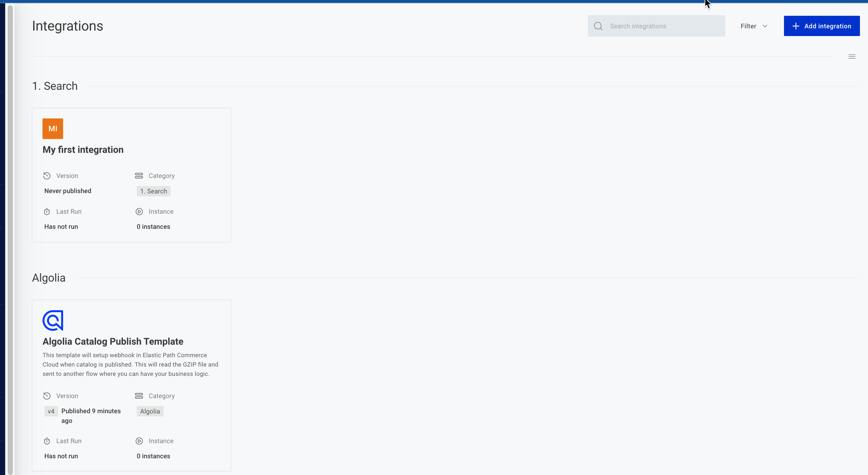The image size is (868, 475).
Task: Click the version history icon on Algolia template
Action: [47, 396]
